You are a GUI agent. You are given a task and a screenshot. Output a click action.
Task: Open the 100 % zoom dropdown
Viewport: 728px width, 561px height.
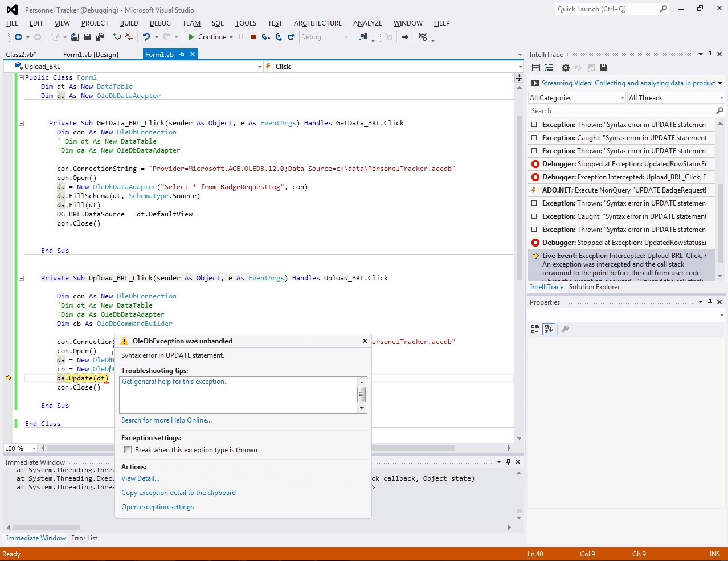34,448
